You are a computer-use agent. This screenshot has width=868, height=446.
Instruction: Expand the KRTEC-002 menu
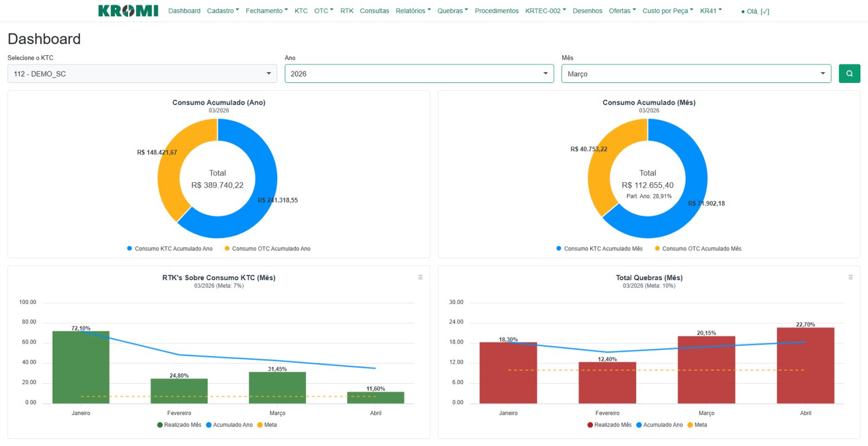pos(546,11)
